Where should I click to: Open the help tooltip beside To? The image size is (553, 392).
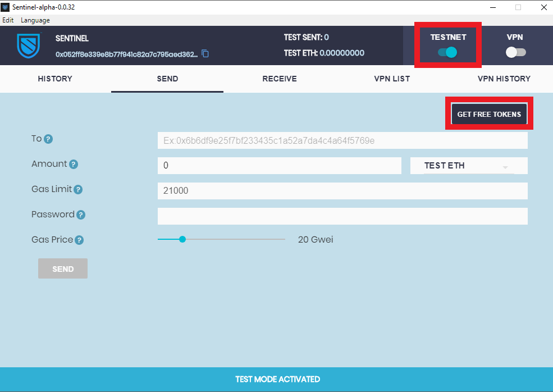[48, 139]
